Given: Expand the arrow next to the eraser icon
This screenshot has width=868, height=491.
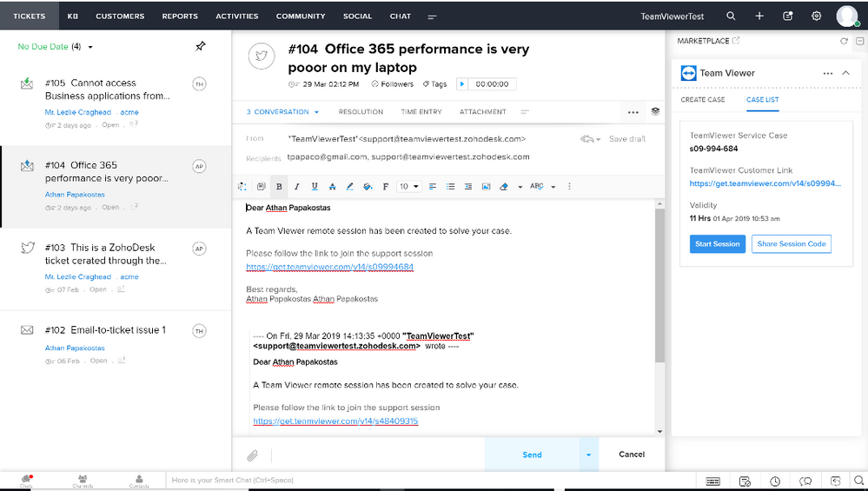Looking at the screenshot, I should [520, 187].
